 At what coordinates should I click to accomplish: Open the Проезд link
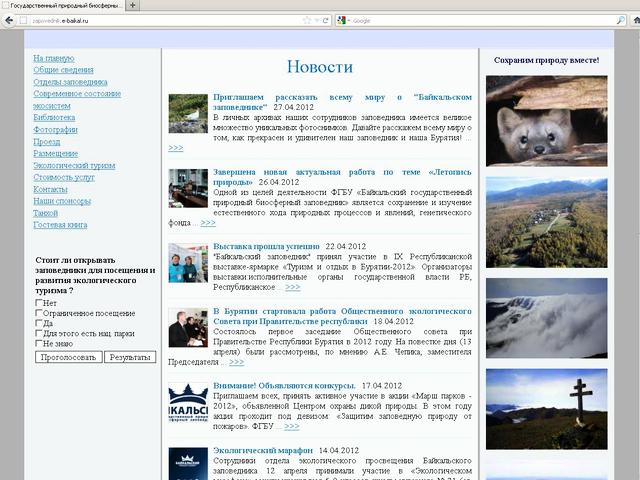pos(47,142)
